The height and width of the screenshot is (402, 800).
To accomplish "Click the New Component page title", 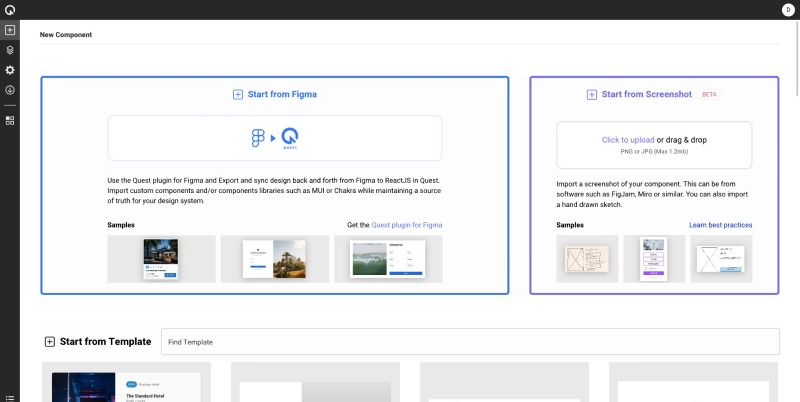I will (66, 35).
